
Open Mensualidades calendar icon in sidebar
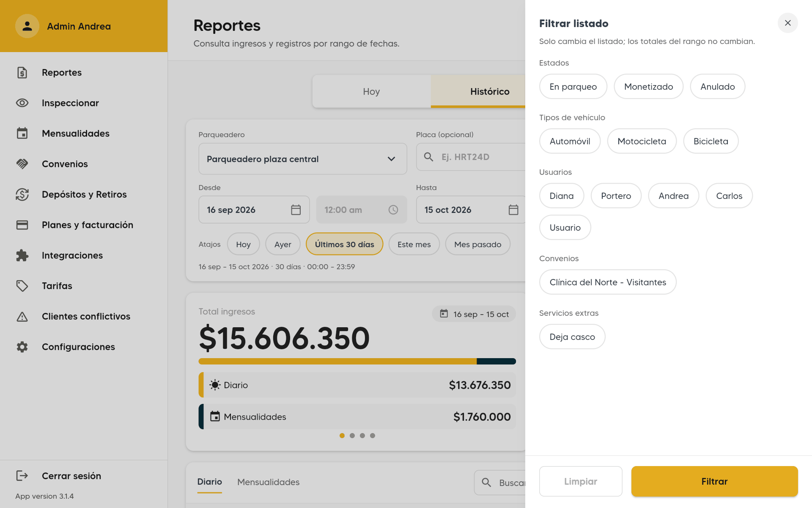22,133
